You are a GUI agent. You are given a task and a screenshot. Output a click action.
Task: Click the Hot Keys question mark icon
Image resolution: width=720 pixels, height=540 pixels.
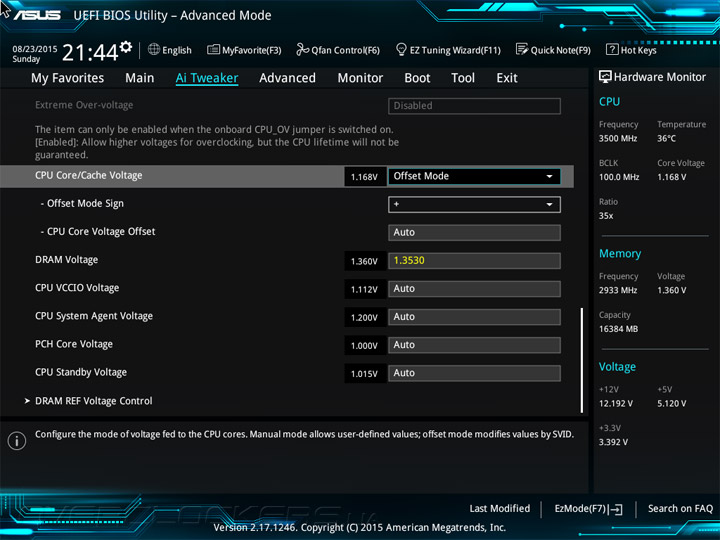click(612, 49)
